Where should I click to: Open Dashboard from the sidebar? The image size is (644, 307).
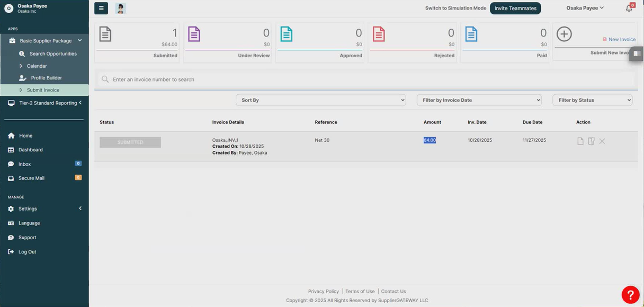(30, 150)
